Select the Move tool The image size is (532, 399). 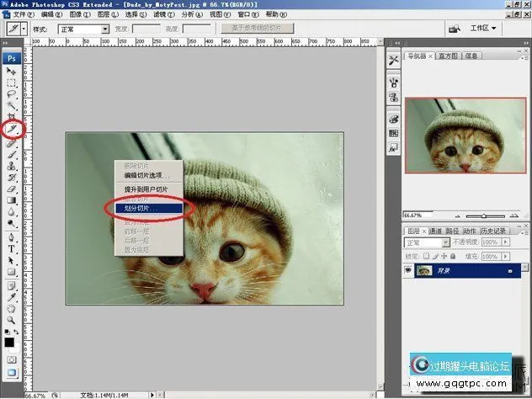12,72
